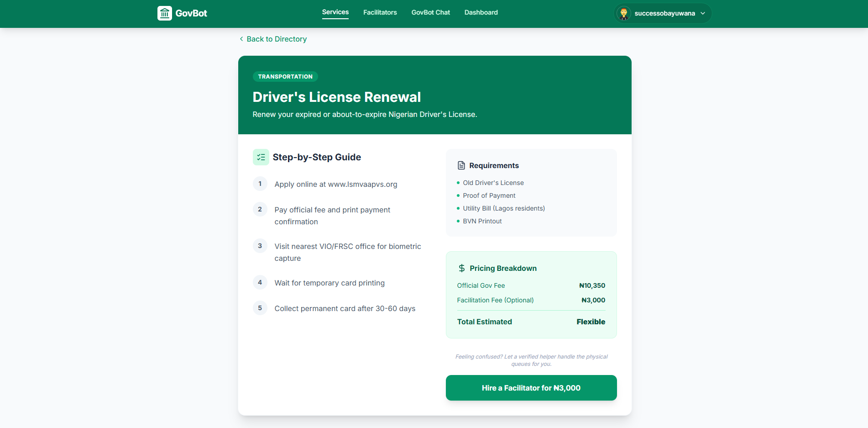This screenshot has height=428, width=868.
Task: Click the Facilitation Fee (Optional) row
Action: pos(531,300)
